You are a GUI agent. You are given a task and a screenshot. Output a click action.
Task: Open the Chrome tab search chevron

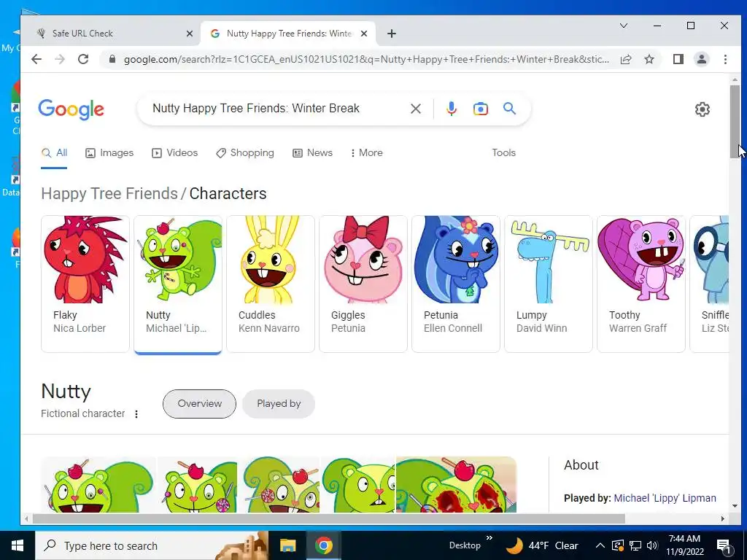pyautogui.click(x=623, y=26)
